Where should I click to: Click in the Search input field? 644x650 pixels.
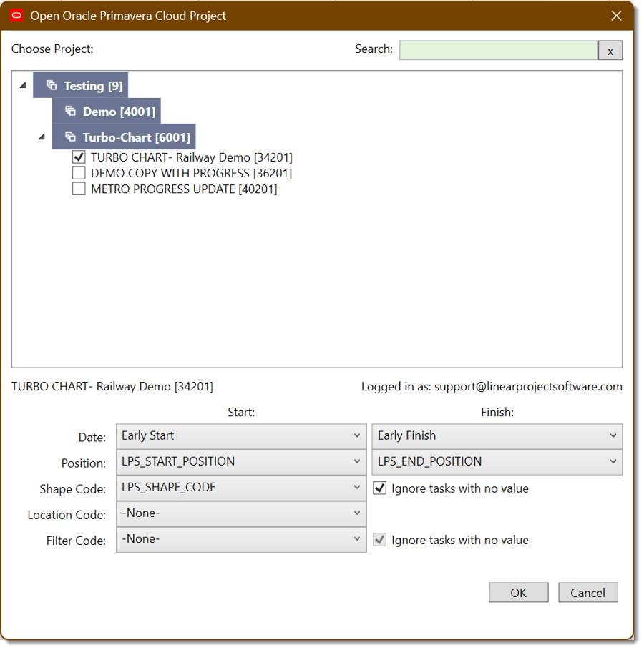coord(499,51)
